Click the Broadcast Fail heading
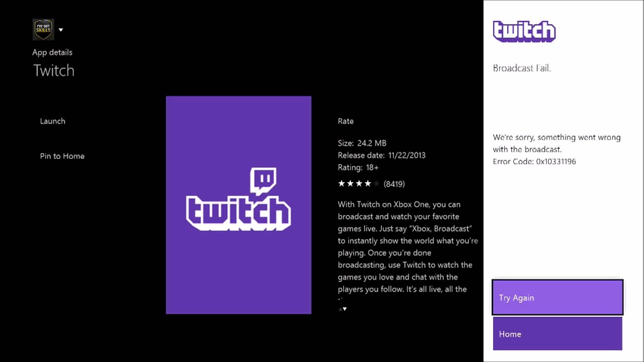This screenshot has height=362, width=644. (x=522, y=68)
